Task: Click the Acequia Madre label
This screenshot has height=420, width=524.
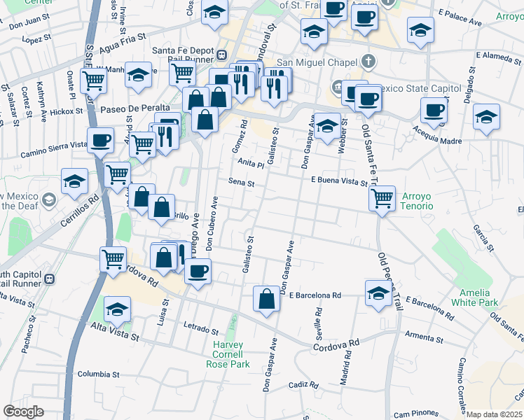Action: pyautogui.click(x=436, y=135)
